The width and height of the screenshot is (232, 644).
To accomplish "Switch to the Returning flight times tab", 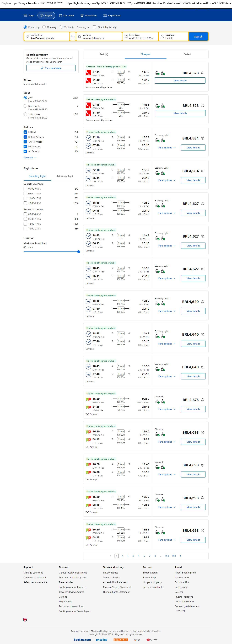I will (65, 176).
